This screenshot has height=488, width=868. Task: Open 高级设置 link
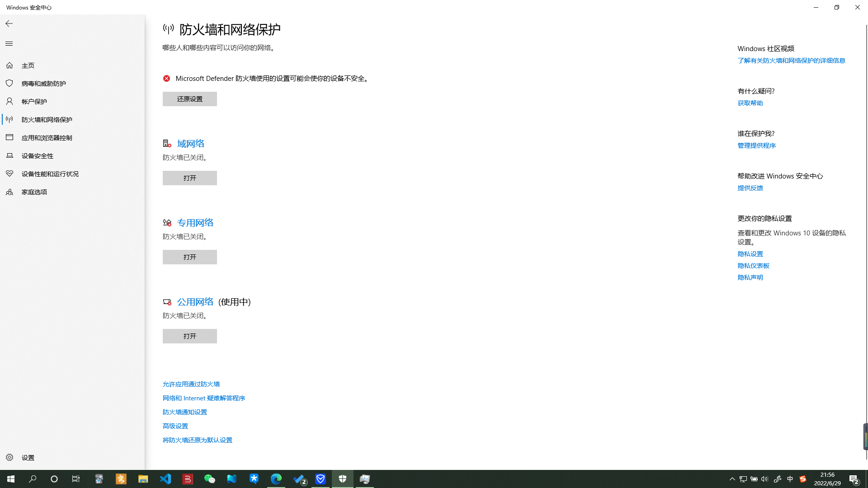coord(175,426)
